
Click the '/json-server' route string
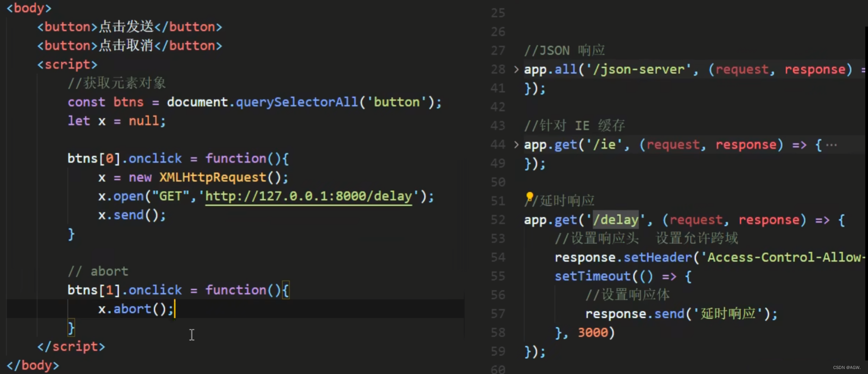[638, 69]
